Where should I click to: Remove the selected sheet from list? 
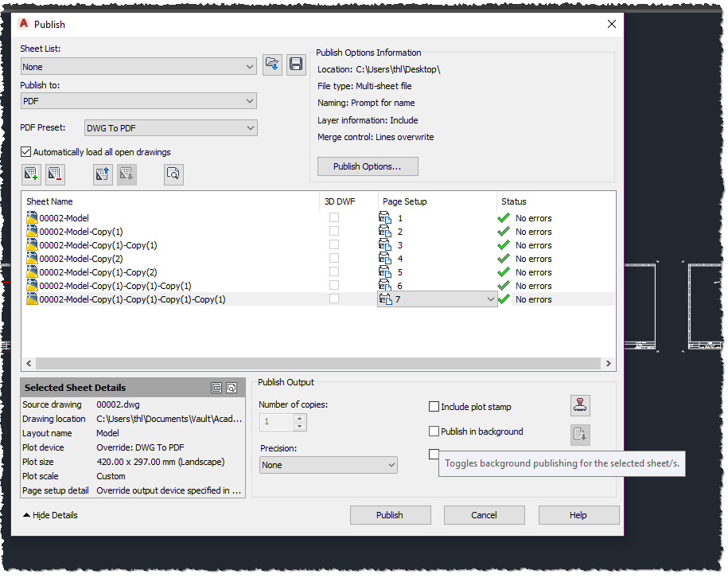[56, 174]
